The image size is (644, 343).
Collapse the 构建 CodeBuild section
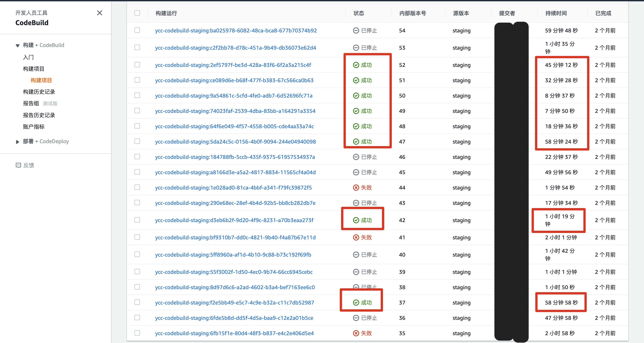click(x=17, y=45)
